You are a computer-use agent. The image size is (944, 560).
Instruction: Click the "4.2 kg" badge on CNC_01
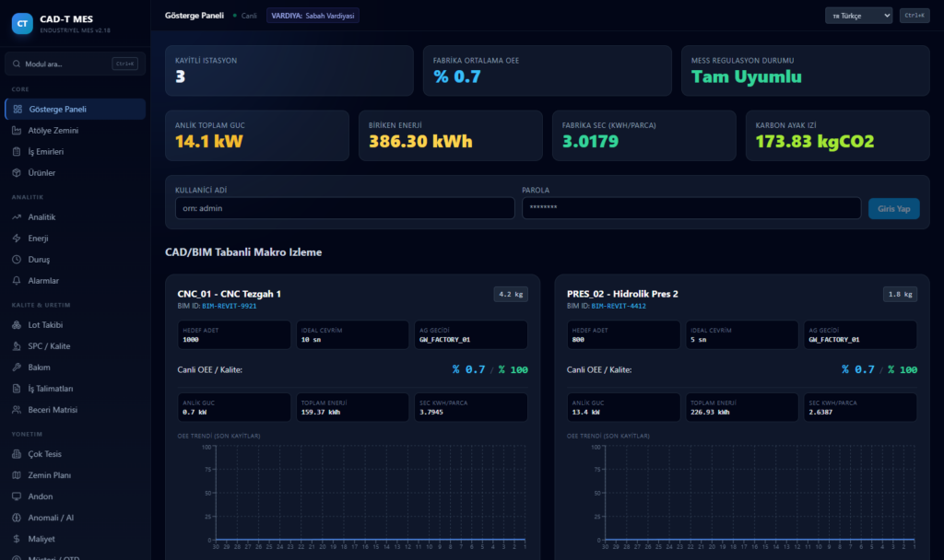(511, 294)
